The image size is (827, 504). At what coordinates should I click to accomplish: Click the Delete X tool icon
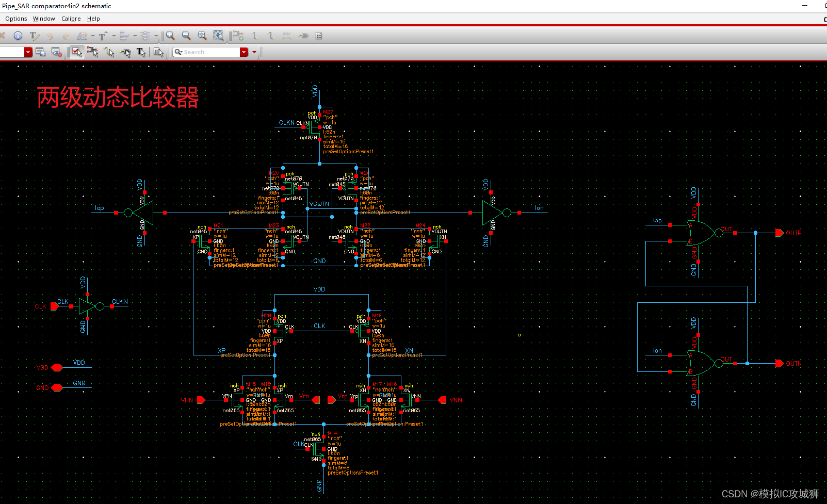pyautogui.click(x=3, y=36)
